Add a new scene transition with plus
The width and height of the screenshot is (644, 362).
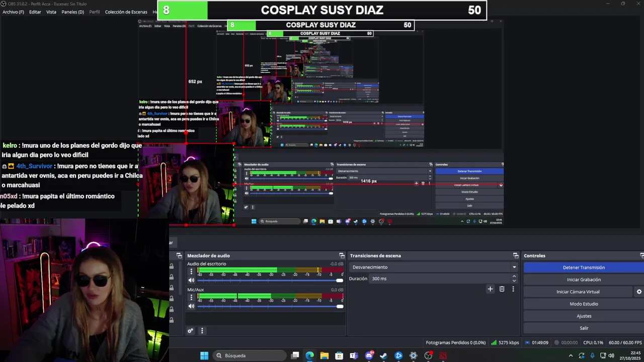click(x=490, y=289)
